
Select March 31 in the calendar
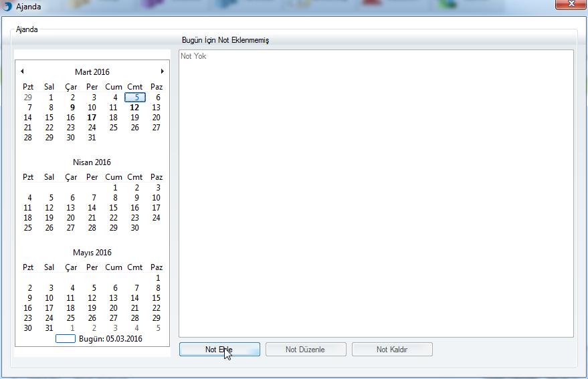tap(92, 138)
